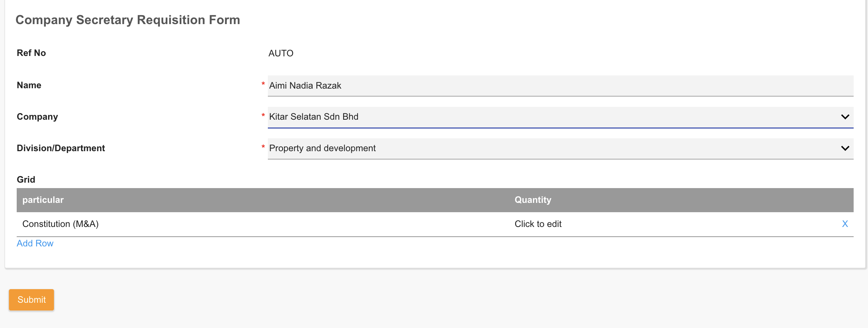This screenshot has height=328, width=868.
Task: Click the AUTO reference number value
Action: [281, 54]
